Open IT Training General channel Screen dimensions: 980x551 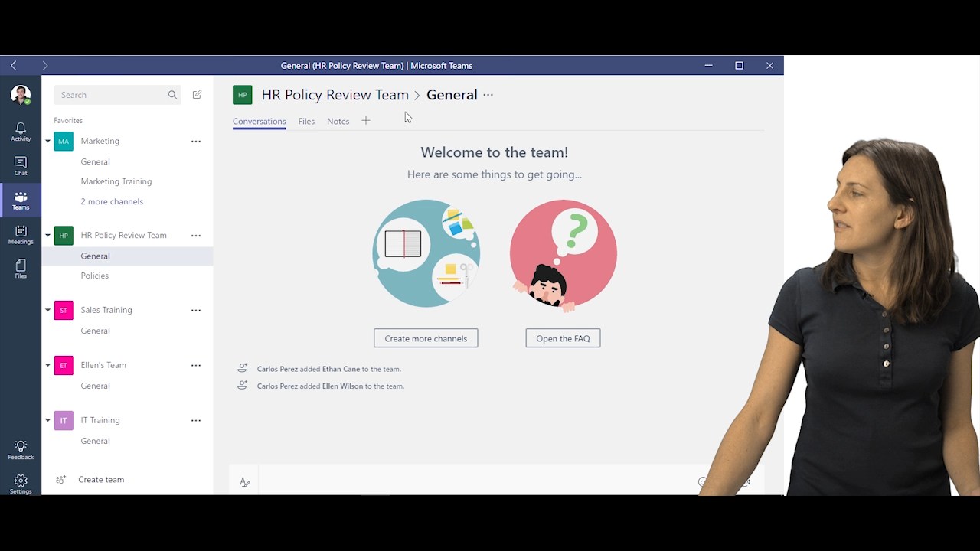[96, 441]
